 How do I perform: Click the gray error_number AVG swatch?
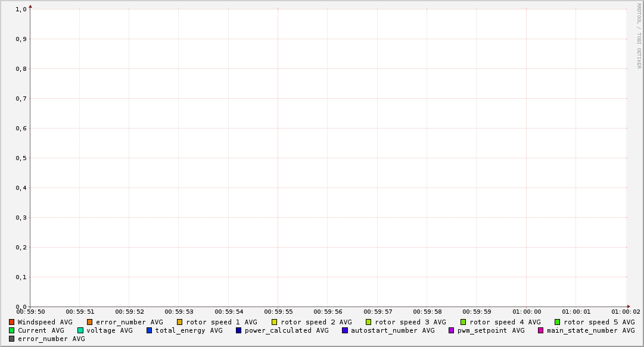pos(12,339)
